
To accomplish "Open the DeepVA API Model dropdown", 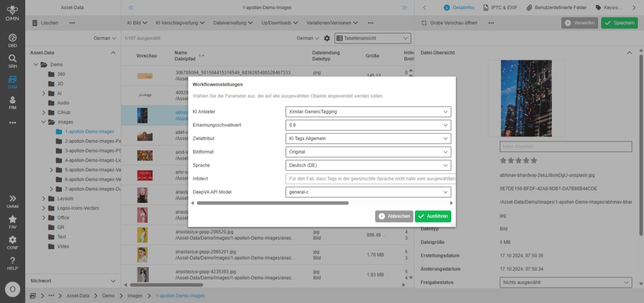I will 368,192.
